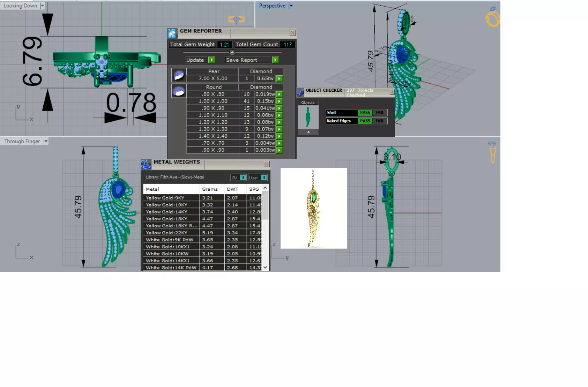Click the Save Report button
Image resolution: width=588 pixels, height=387 pixels.
[248, 60]
